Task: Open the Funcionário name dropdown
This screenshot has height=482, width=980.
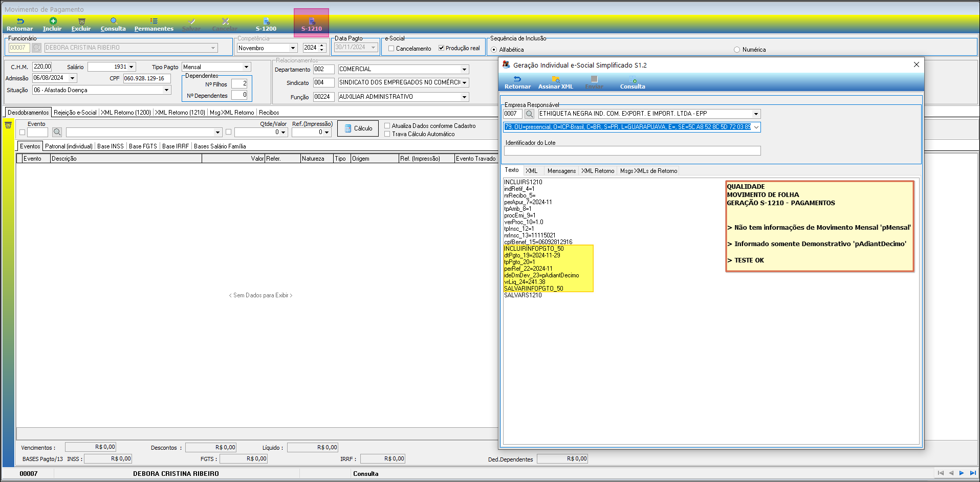Action: pyautogui.click(x=213, y=48)
